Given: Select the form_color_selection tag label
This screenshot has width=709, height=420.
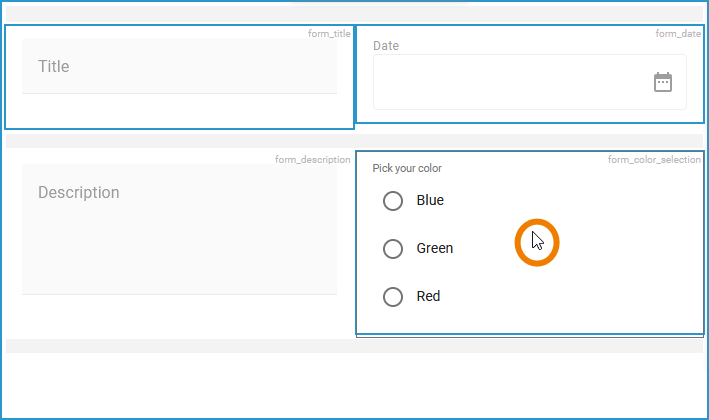Looking at the screenshot, I should pos(654,160).
